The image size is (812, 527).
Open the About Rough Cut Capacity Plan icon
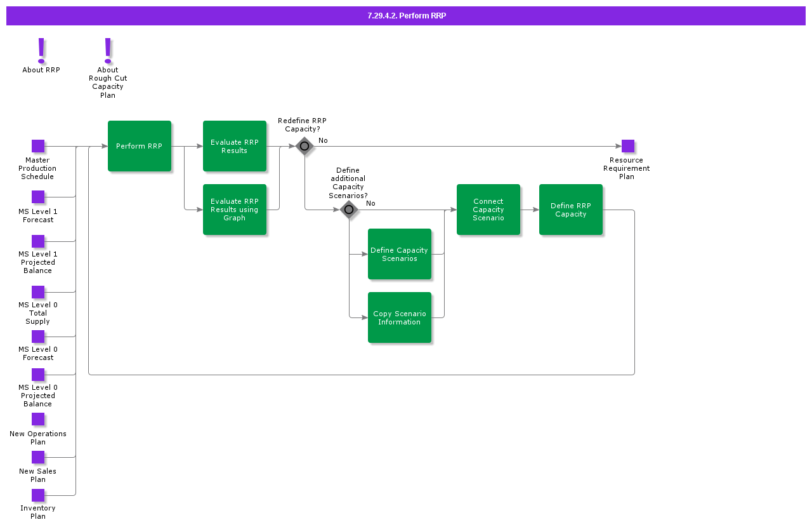pos(108,51)
